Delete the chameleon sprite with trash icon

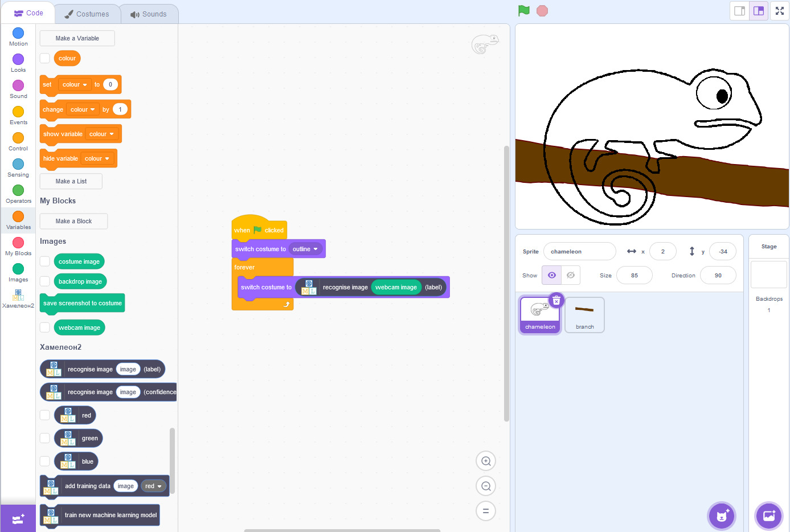click(x=556, y=300)
